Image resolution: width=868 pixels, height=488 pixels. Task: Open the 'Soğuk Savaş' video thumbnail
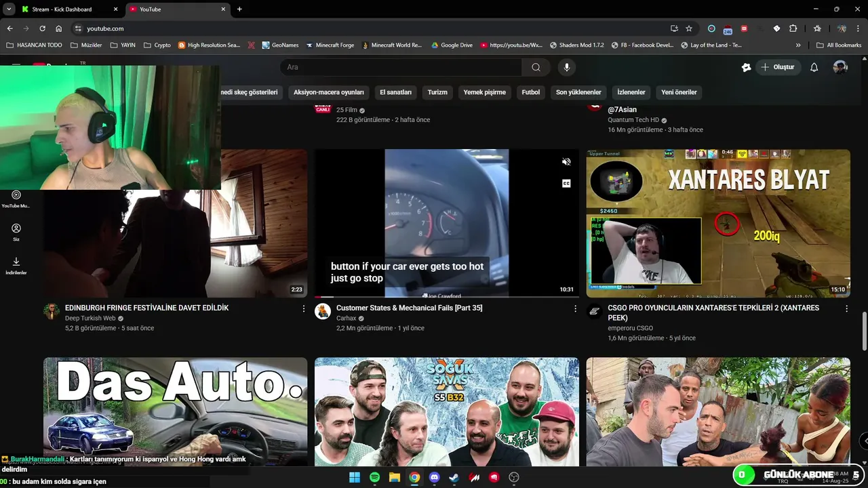pyautogui.click(x=447, y=411)
